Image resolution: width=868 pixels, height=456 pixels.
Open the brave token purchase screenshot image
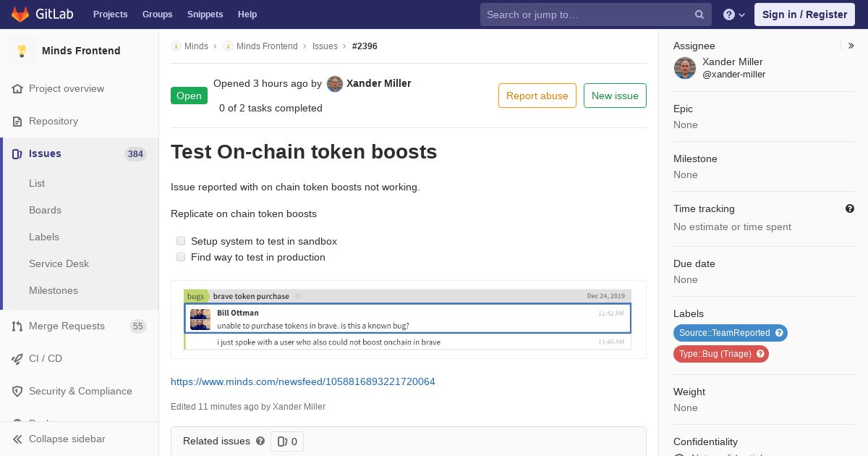tap(408, 319)
